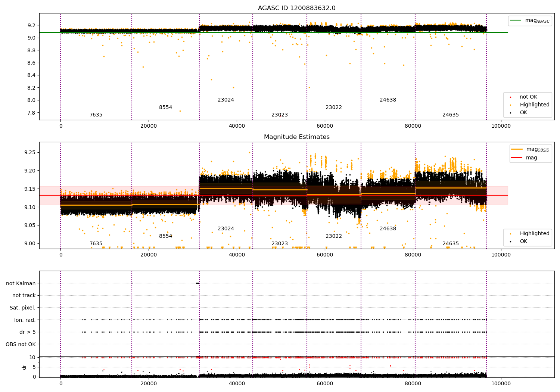
Task: Click OBSID label 8554 in top plot
Action: (x=166, y=108)
